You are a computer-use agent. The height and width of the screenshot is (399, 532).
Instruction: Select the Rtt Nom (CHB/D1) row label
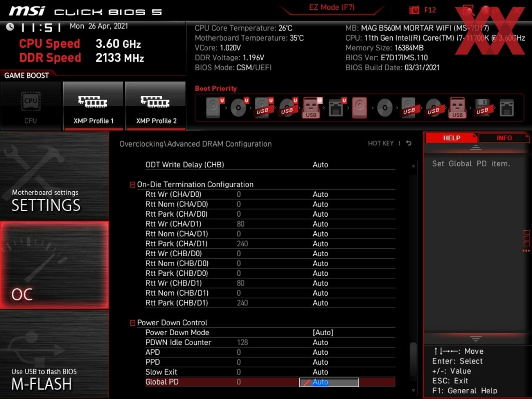177,293
